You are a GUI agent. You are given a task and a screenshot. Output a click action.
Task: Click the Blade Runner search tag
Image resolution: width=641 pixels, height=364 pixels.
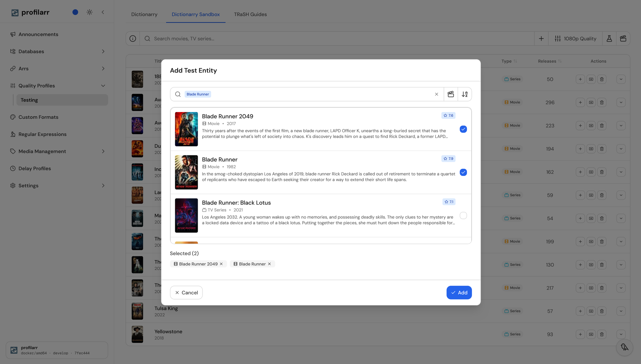pyautogui.click(x=198, y=94)
